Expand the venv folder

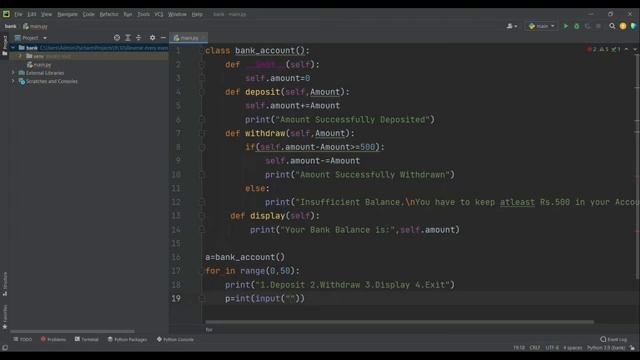(x=20, y=56)
